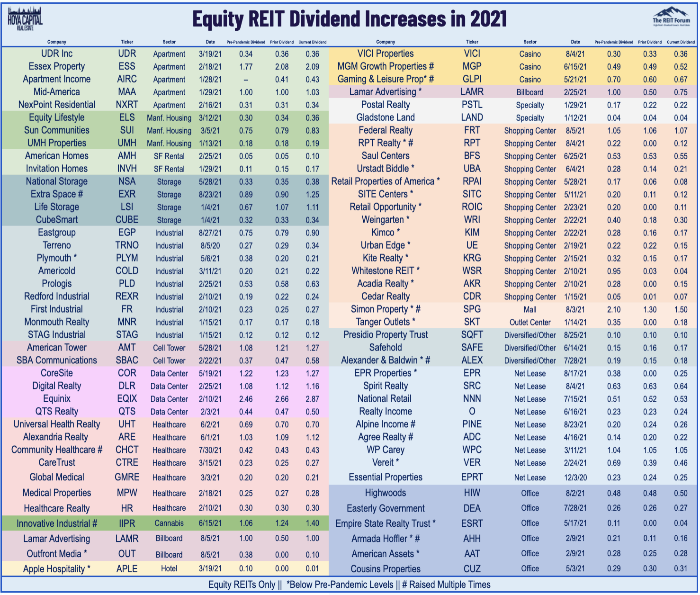Click the 'Retail Properties of America *' cell
This screenshot has height=595, width=700.
(x=386, y=181)
